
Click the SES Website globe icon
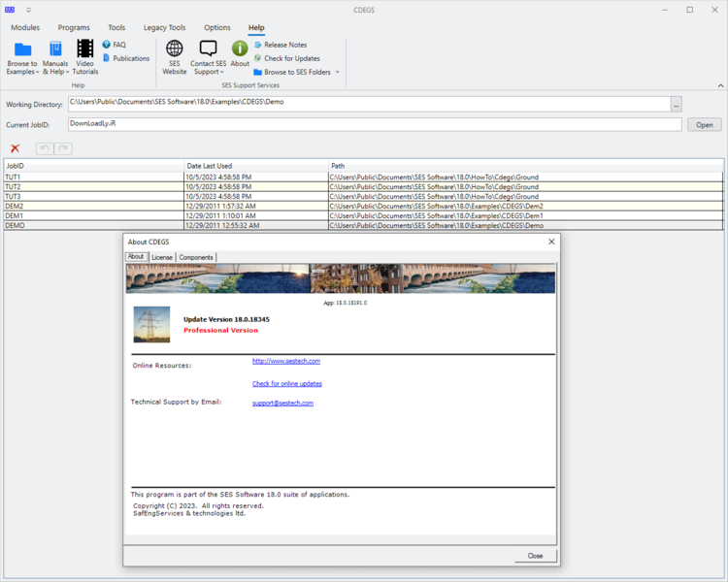point(175,48)
